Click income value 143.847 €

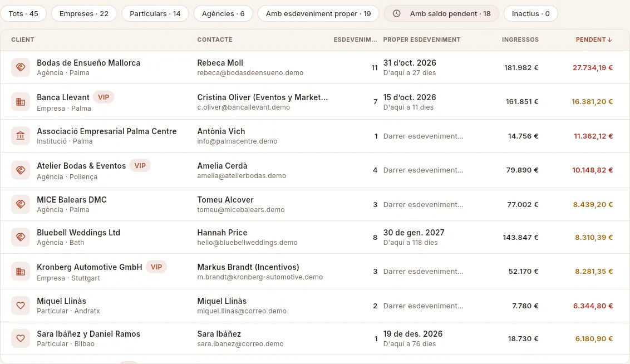[x=520, y=238]
